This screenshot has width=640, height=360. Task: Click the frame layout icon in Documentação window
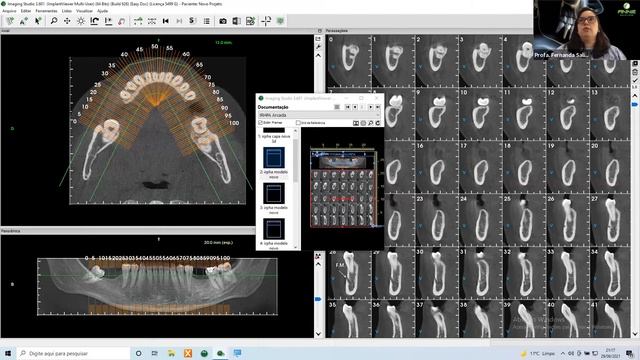(x=356, y=123)
